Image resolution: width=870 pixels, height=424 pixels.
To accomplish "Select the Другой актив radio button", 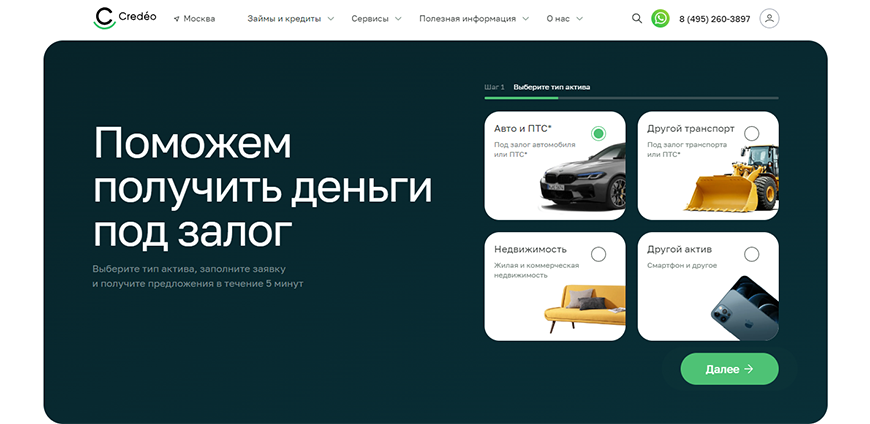I will coord(751,254).
